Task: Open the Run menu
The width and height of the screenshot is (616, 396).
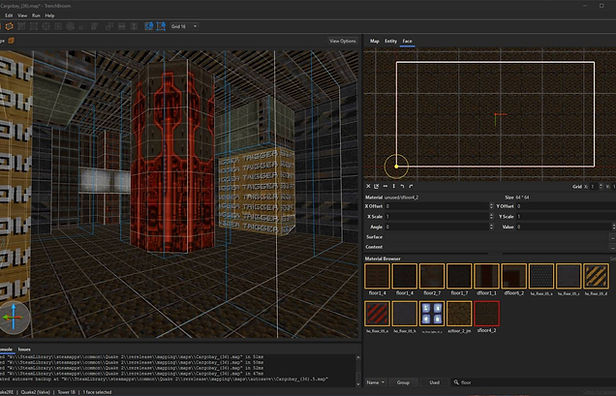Action: [x=36, y=16]
